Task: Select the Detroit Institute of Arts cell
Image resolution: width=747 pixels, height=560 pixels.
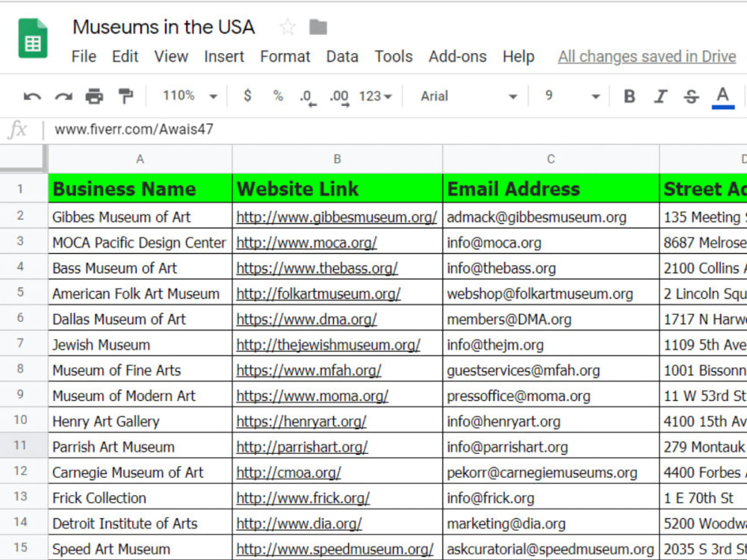Action: (x=140, y=523)
